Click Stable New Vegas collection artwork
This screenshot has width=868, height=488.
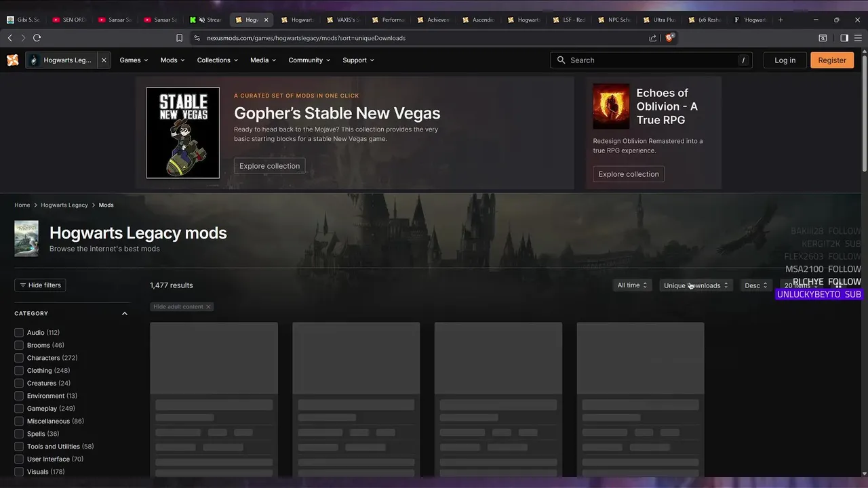pos(183,133)
